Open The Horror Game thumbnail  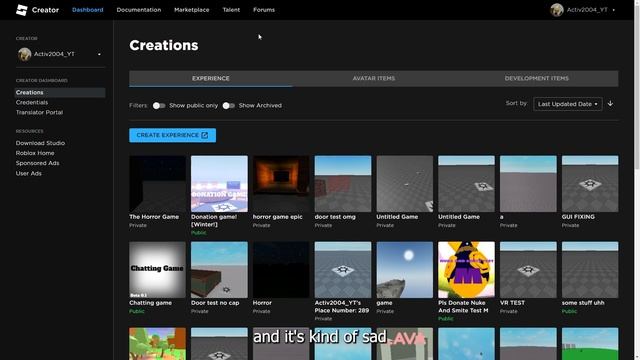pyautogui.click(x=157, y=184)
